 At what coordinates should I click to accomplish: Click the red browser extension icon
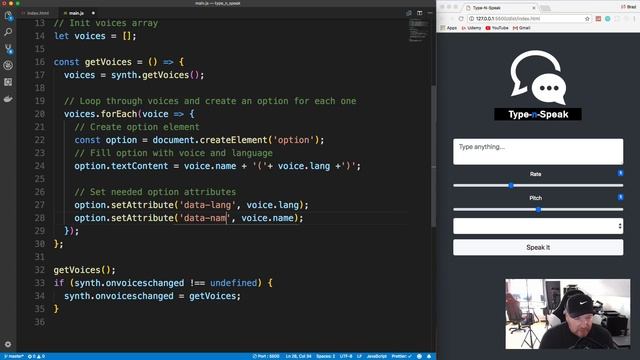click(x=598, y=19)
